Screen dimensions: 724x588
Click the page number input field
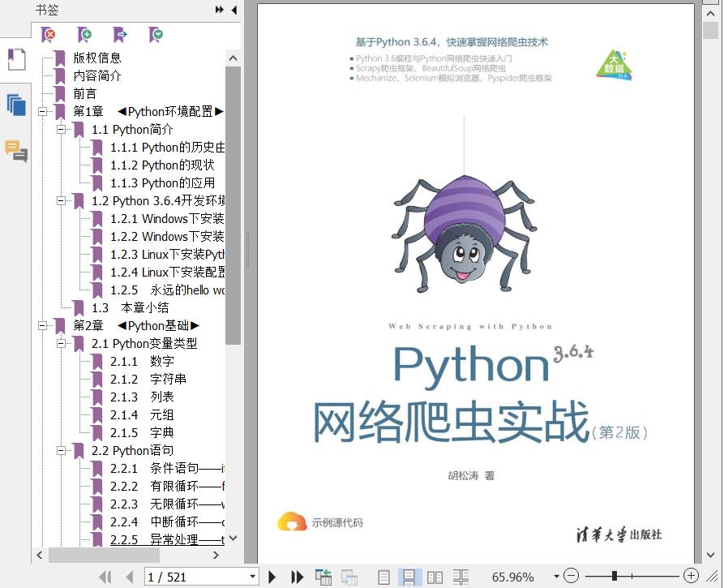point(197,577)
